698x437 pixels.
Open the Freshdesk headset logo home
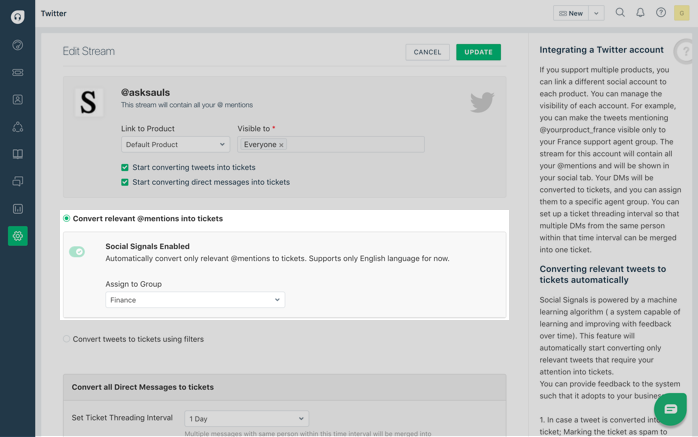tap(17, 17)
